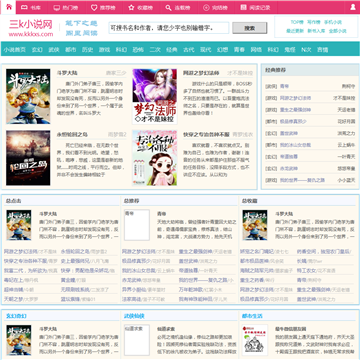Select the 游戏 category
360x360 pixels.
tap(104, 50)
